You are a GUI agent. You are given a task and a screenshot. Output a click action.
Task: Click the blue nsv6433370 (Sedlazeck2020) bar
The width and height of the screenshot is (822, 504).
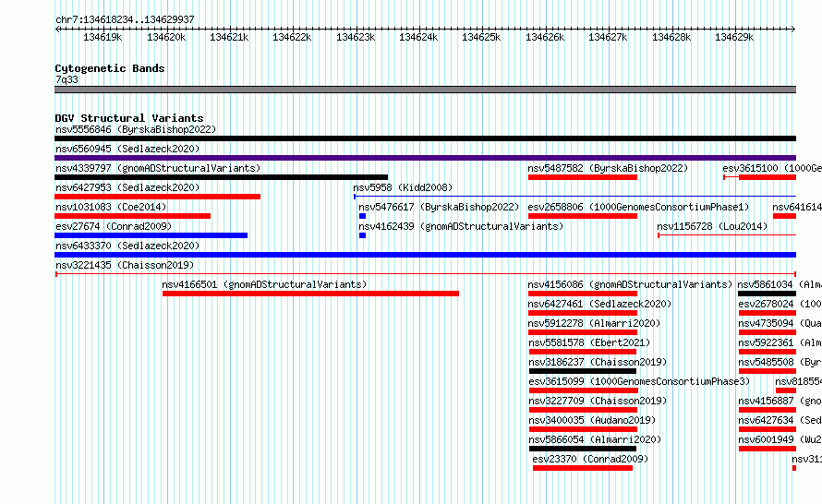point(425,255)
